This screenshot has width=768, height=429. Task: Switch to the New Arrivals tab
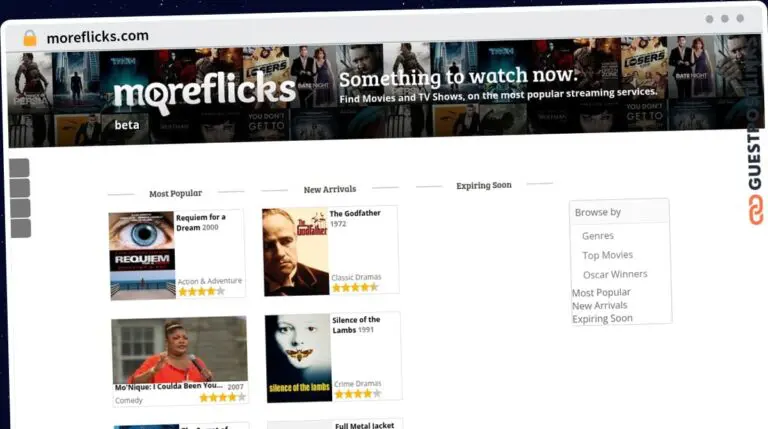coord(330,189)
